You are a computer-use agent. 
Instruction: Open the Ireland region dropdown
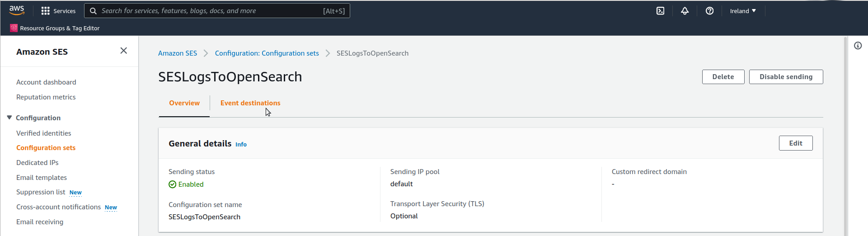743,11
